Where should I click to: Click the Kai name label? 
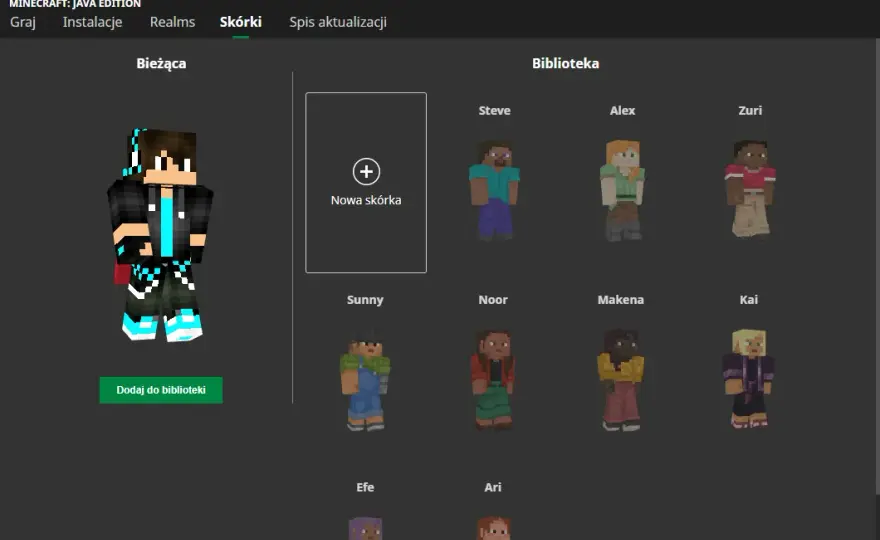(749, 300)
